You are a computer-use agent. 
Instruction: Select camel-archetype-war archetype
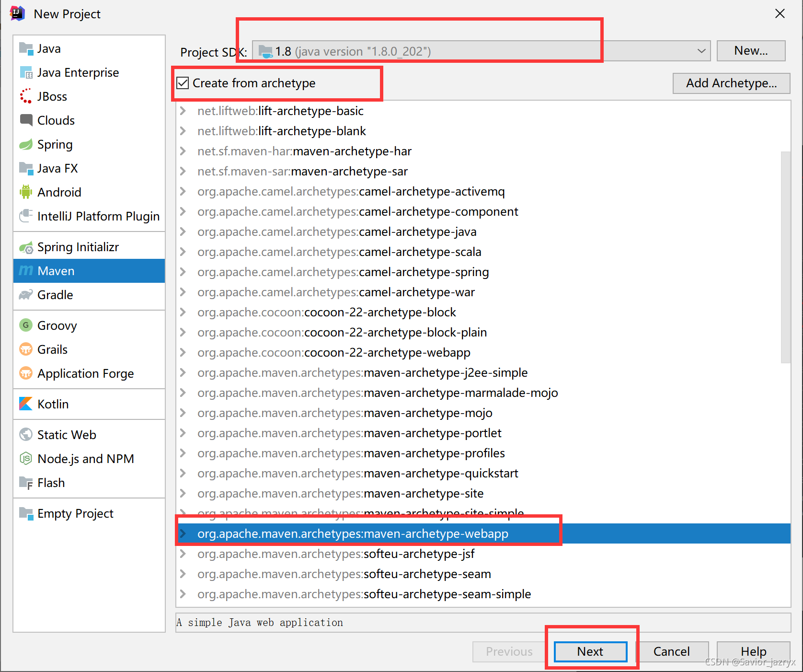[x=483, y=292]
